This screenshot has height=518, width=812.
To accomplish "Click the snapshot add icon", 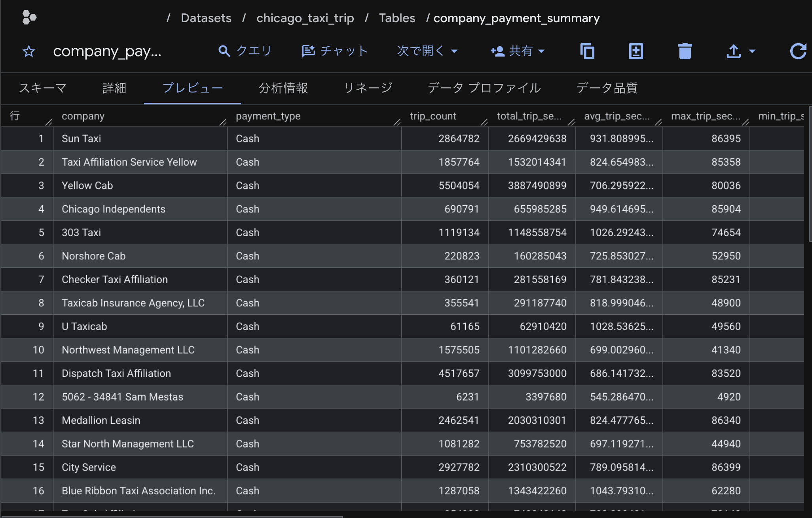I will click(x=636, y=51).
